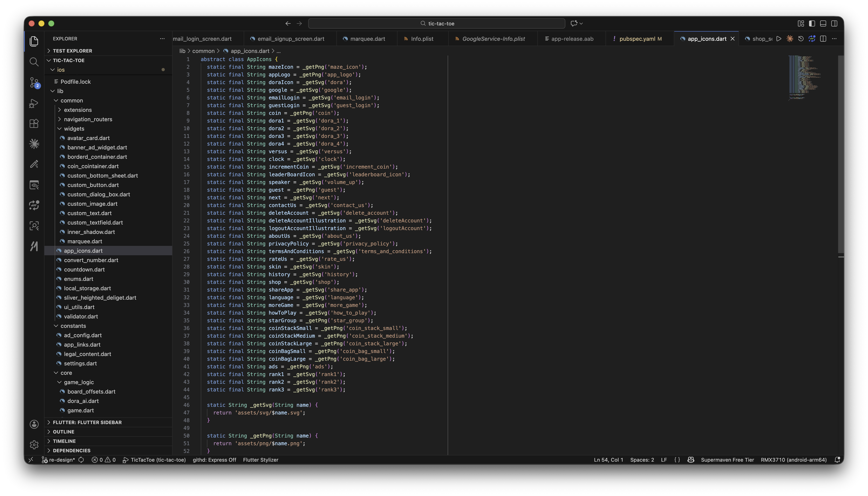Click the Run play icon in editor toolbar
The width and height of the screenshot is (868, 496).
click(779, 39)
